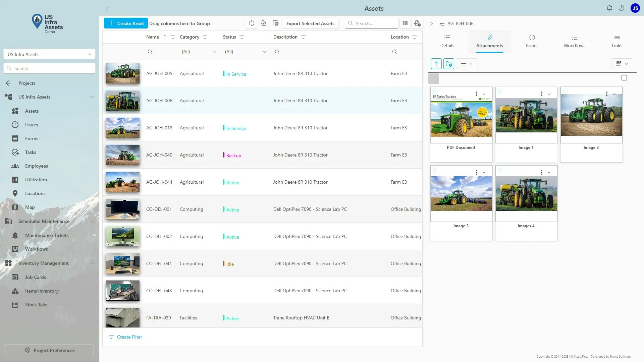The image size is (644, 362).
Task: Open the JS user avatar menu
Action: 635,8
